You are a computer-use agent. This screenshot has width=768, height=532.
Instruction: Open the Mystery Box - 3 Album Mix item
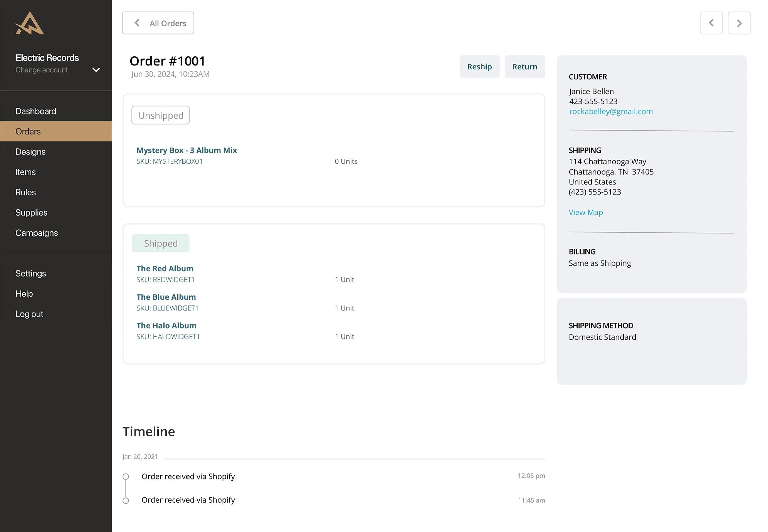click(187, 150)
